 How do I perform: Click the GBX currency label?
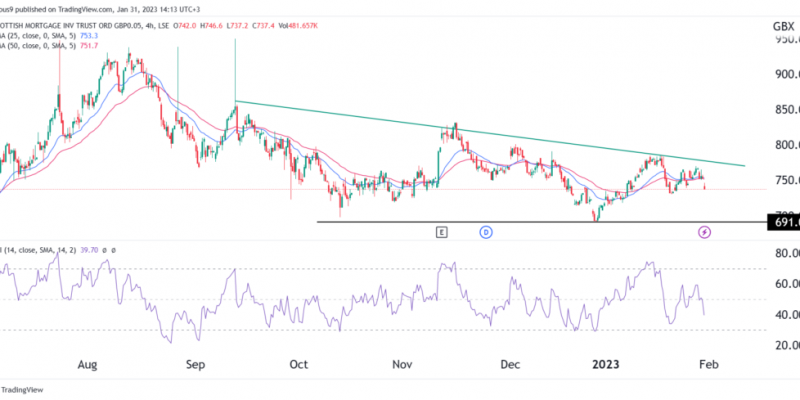click(783, 27)
